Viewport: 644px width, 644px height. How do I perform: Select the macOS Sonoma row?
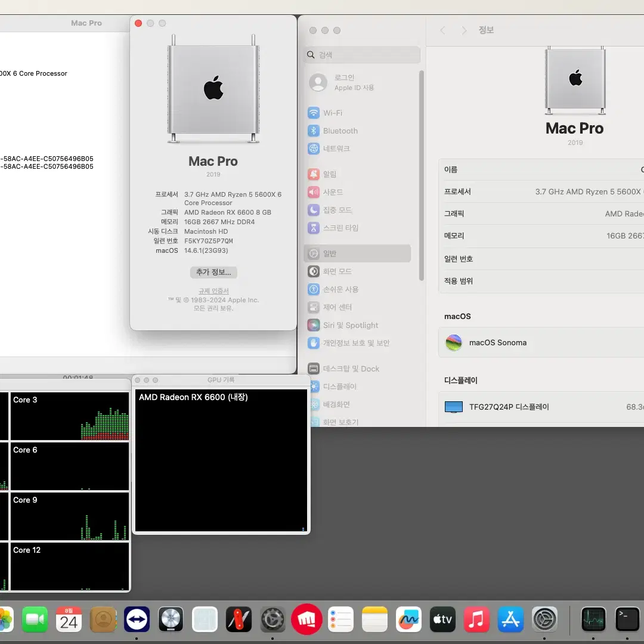pos(541,342)
